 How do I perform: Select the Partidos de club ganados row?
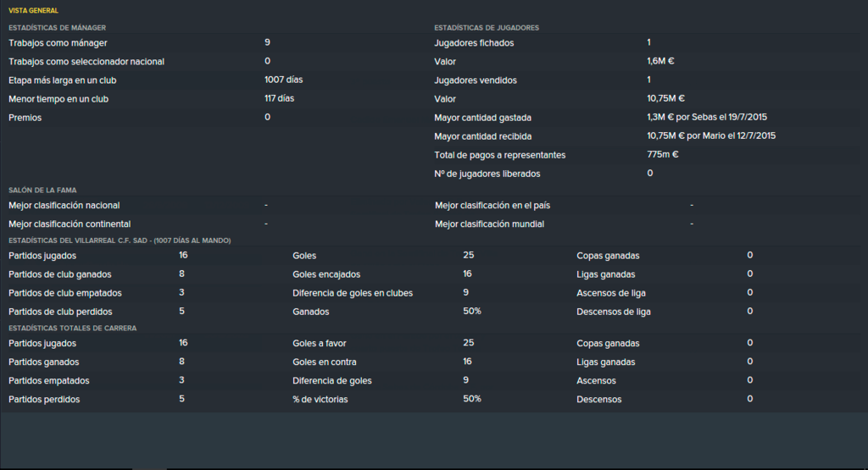(144, 274)
